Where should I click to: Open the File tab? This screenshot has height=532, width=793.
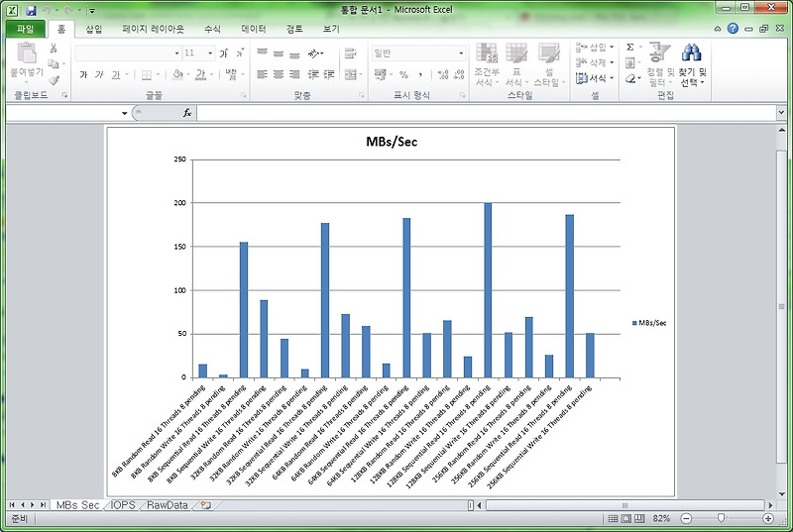(x=26, y=29)
